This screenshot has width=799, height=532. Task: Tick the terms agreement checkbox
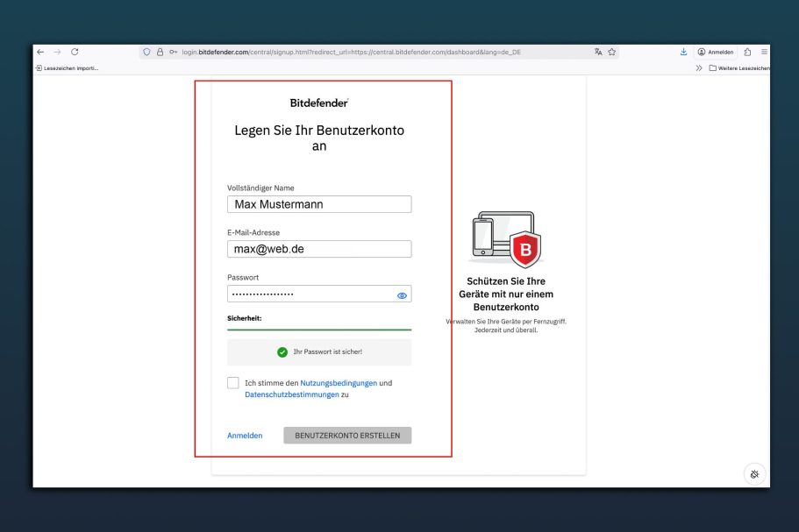tap(233, 383)
